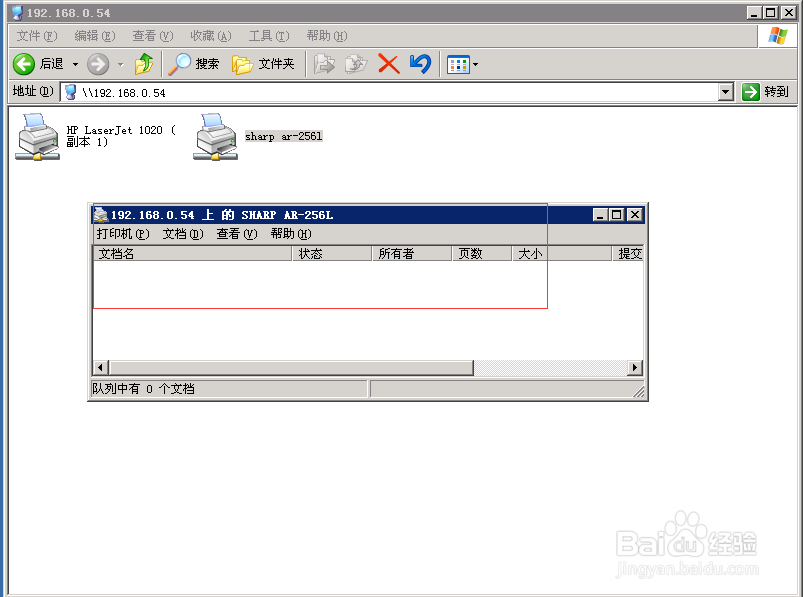Minimize the SHARP AR-256L queue window
Image resolution: width=803 pixels, height=597 pixels.
click(x=600, y=215)
